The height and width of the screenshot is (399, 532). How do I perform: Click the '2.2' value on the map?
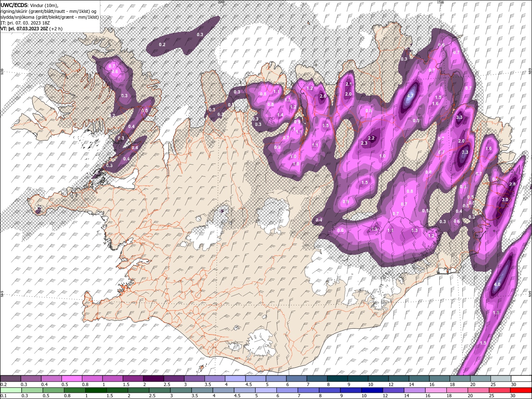click(x=371, y=138)
